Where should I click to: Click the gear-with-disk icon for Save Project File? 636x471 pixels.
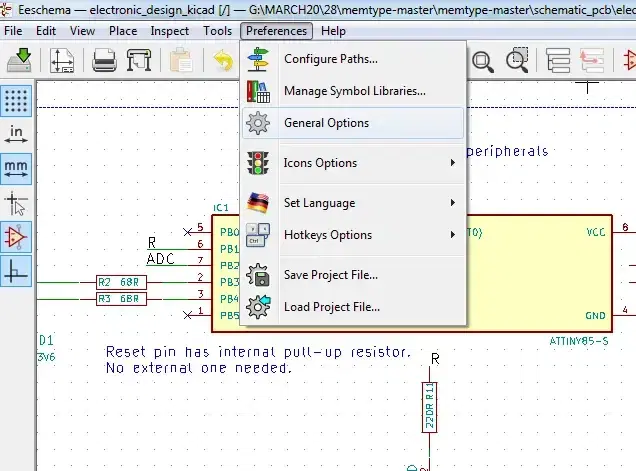[258, 275]
